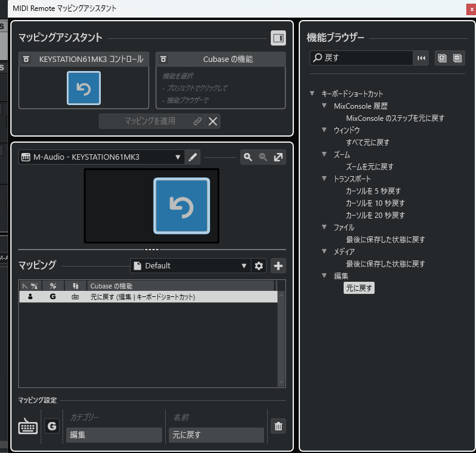The image size is (476, 453).
Task: Toggle the keyboard icon in mapping settings
Action: click(x=28, y=426)
